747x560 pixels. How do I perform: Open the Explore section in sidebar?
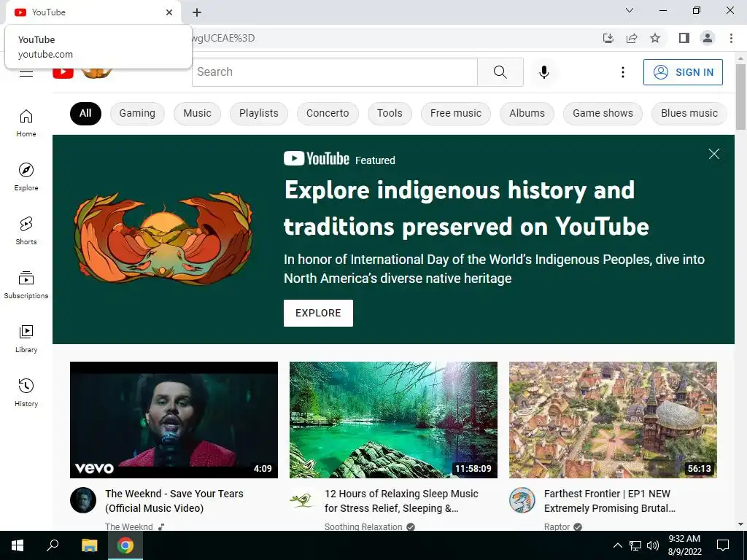pos(26,176)
